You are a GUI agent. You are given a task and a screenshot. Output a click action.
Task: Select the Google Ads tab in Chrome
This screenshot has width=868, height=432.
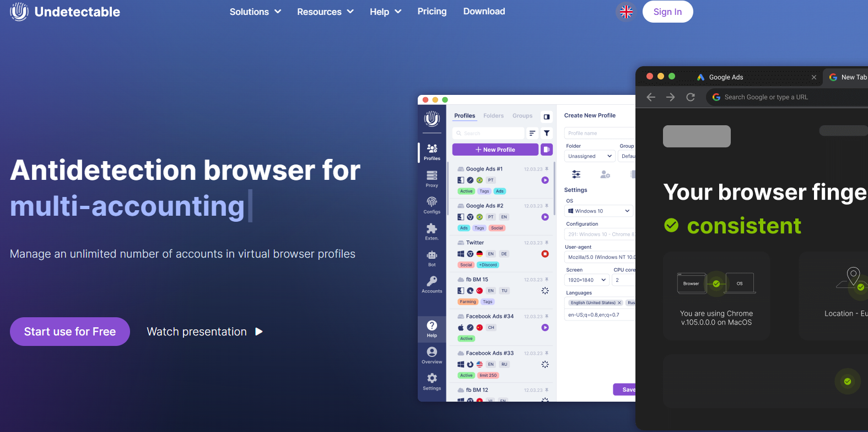point(755,77)
